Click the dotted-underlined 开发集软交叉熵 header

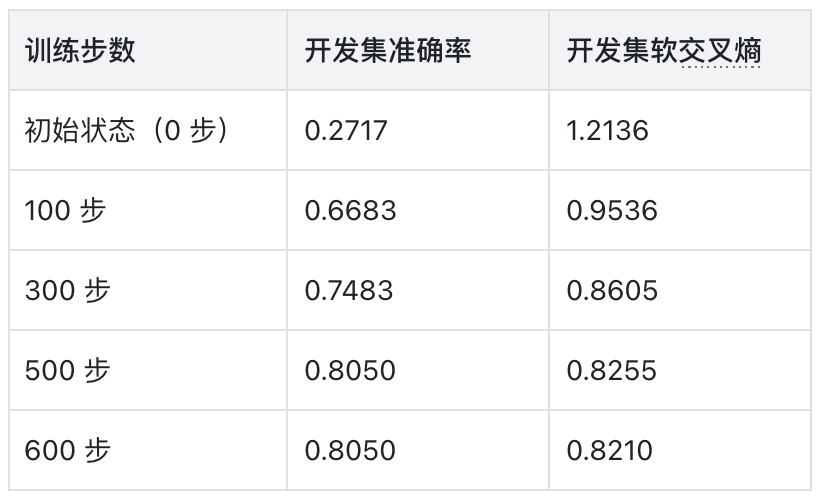(x=664, y=51)
